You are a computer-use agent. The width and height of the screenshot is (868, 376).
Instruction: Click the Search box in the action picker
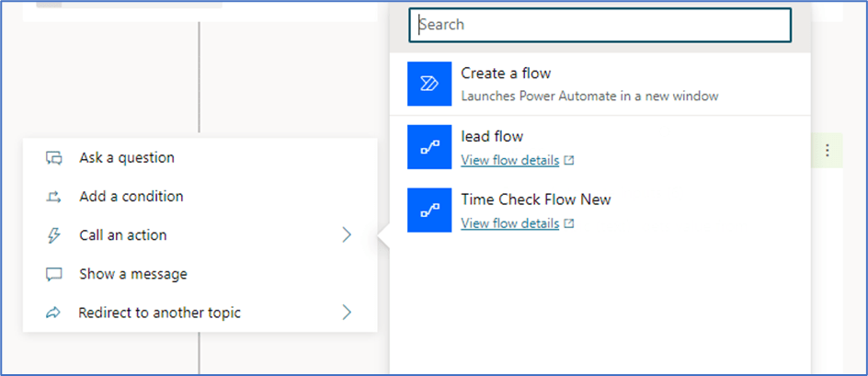[600, 25]
